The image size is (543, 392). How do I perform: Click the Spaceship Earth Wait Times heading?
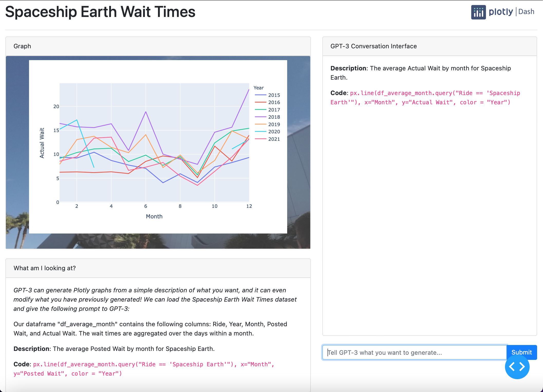[x=100, y=12]
